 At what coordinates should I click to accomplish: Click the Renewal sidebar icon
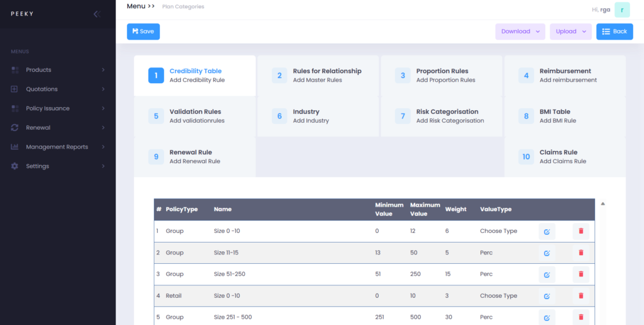(15, 128)
